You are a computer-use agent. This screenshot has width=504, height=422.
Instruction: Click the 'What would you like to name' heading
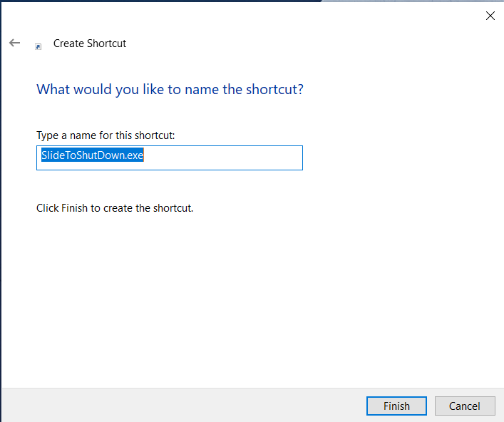click(170, 89)
